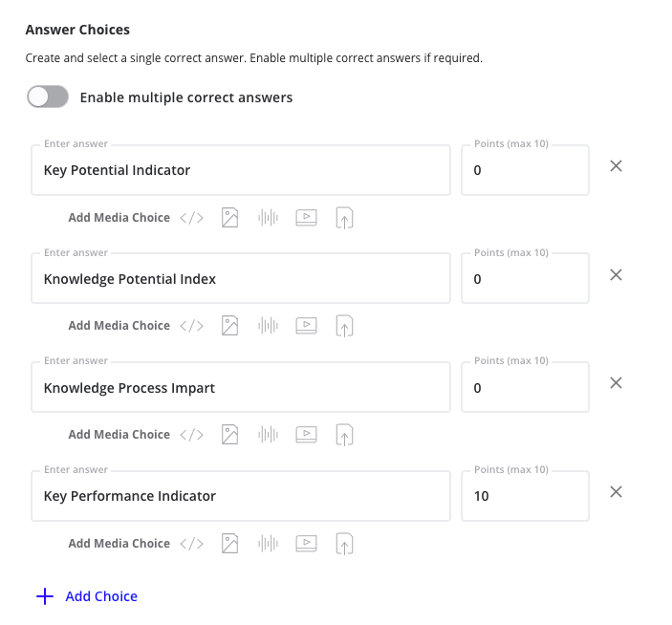Add video media to Key Potential Indicator
This screenshot has height=625, width=672.
pyautogui.click(x=306, y=218)
